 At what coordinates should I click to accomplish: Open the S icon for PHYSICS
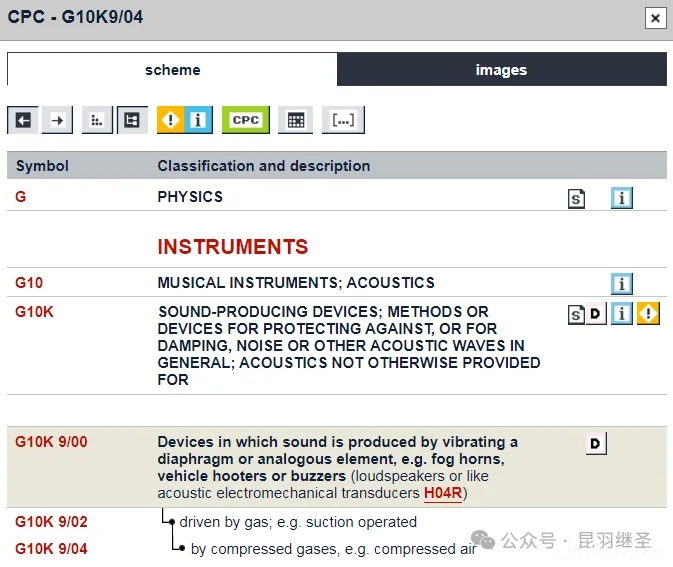pyautogui.click(x=576, y=198)
